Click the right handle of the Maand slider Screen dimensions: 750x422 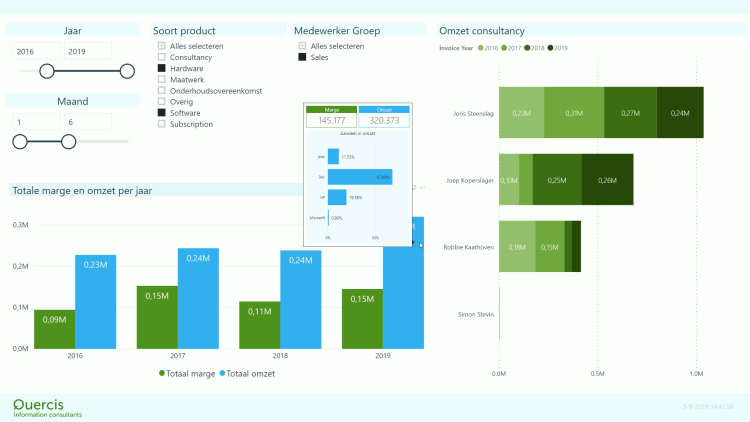[x=68, y=141]
